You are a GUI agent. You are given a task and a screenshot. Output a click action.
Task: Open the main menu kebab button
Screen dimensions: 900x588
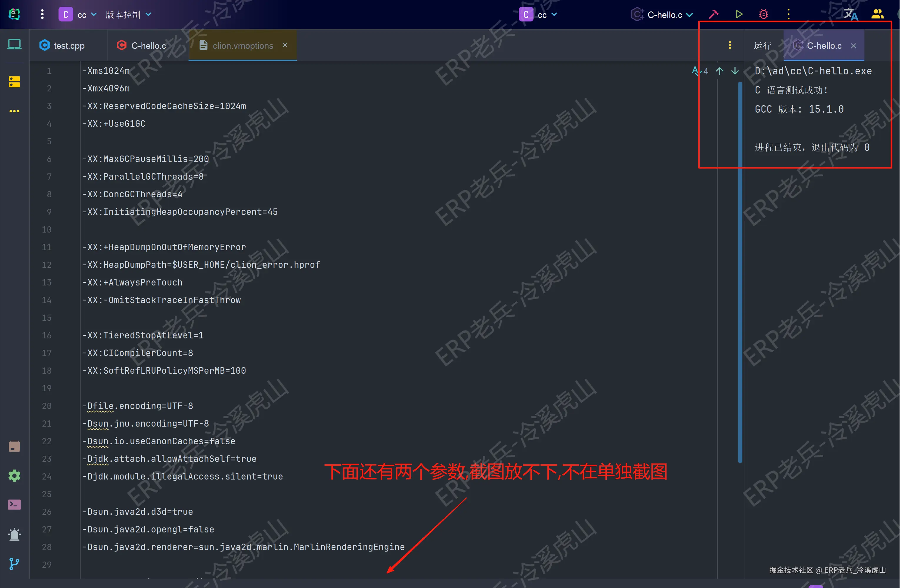tap(42, 14)
